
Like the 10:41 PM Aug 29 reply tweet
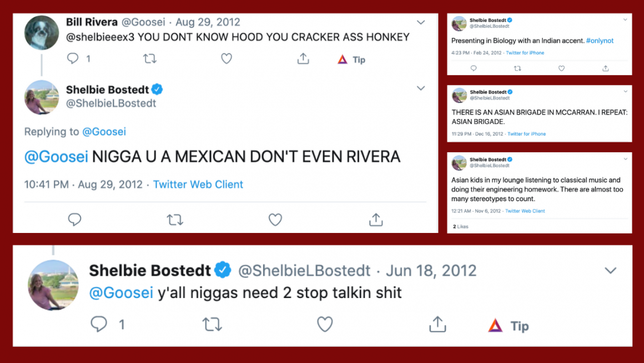(x=275, y=220)
